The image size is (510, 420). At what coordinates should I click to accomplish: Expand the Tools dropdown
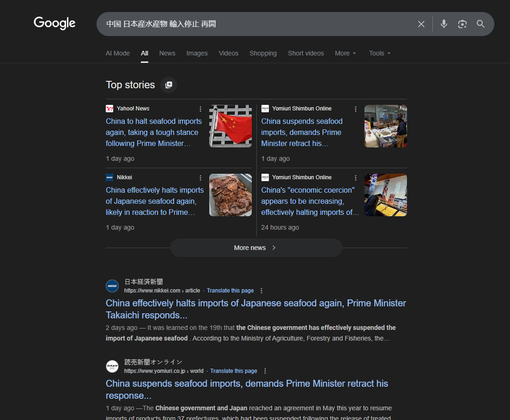380,53
